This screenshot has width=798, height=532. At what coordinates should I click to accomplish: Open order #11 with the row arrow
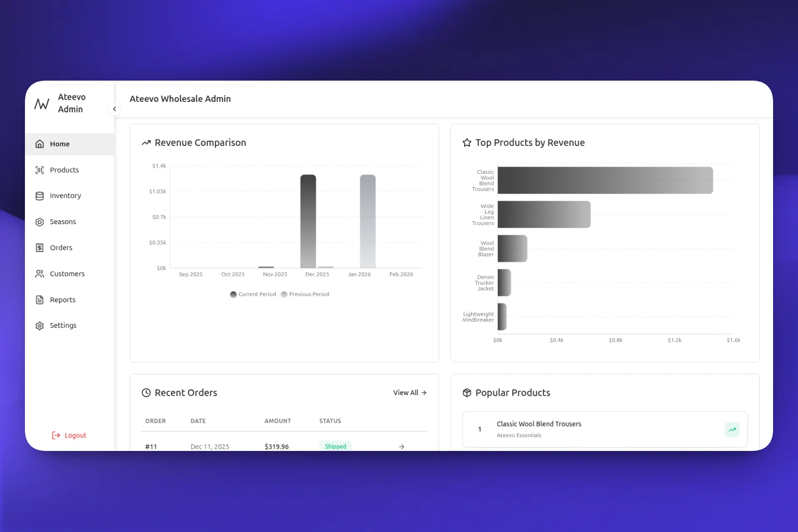[x=401, y=446]
